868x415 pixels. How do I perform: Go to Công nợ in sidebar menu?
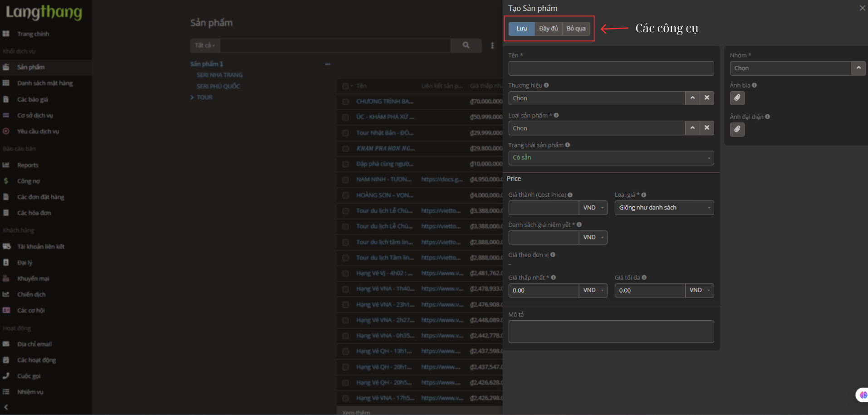click(x=28, y=181)
